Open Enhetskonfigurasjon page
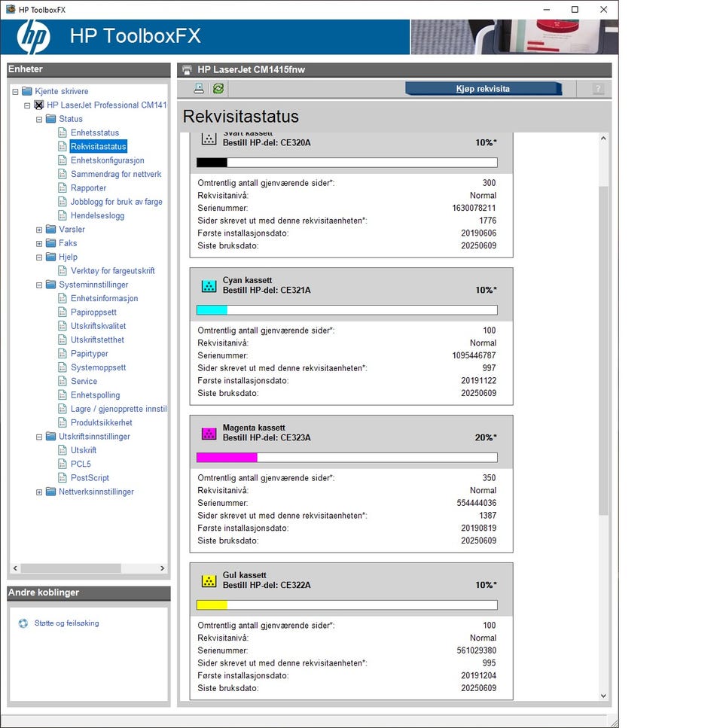723x728 pixels. pos(107,160)
